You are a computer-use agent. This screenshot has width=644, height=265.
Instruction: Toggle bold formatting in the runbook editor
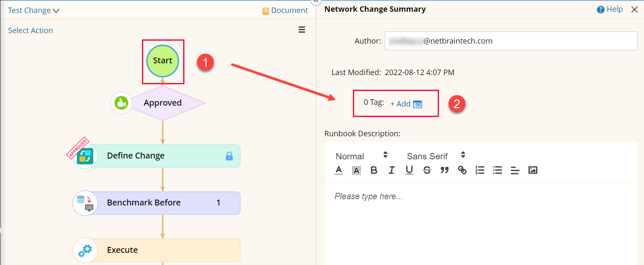point(374,170)
